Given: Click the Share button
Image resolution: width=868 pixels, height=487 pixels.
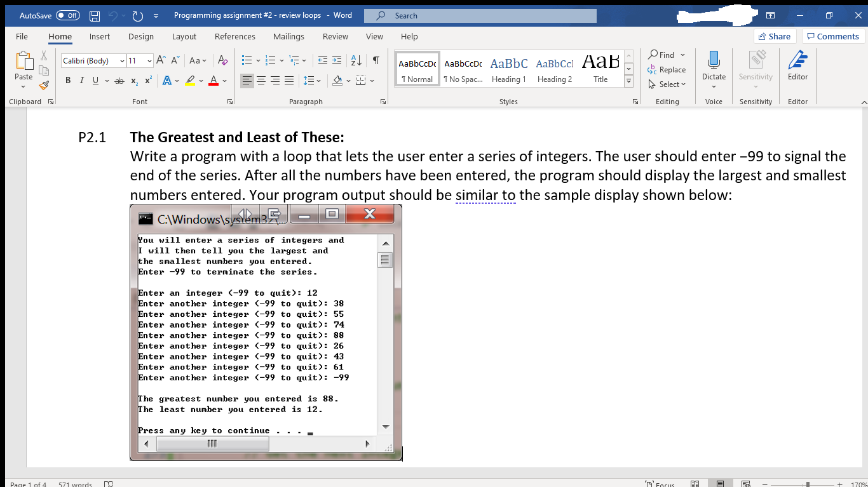Looking at the screenshot, I should [x=775, y=36].
